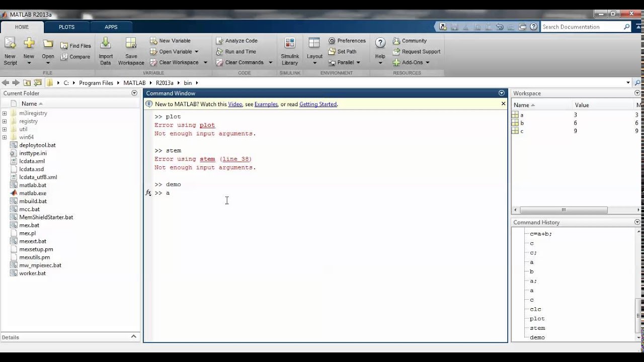This screenshot has height=362, width=644.
Task: Click the Import Data icon
Action: (x=106, y=44)
